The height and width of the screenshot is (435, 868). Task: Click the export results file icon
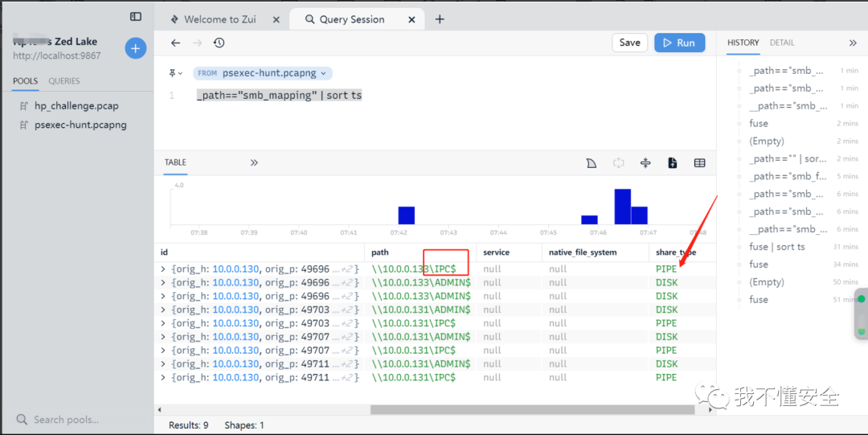tap(673, 163)
